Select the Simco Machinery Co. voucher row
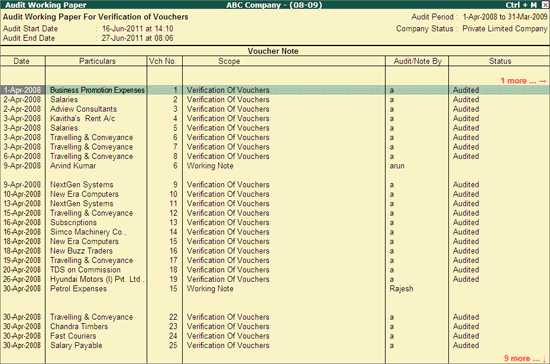This screenshot has width=550, height=364. (275, 232)
